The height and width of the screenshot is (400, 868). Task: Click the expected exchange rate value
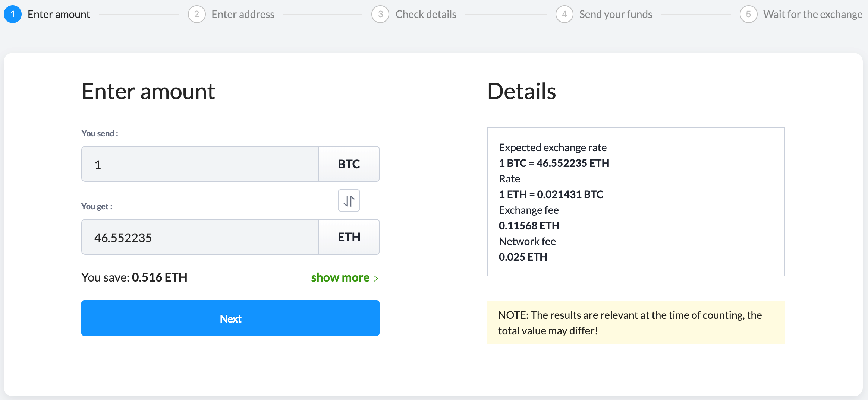point(554,163)
